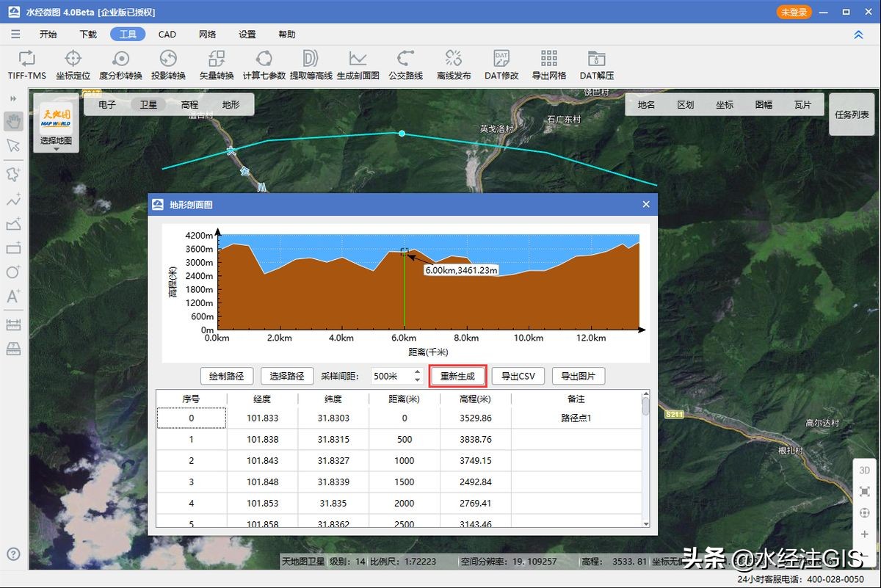Switch map layer to 高程 elevation
Viewport: 881px width, 588px height.
(x=189, y=105)
